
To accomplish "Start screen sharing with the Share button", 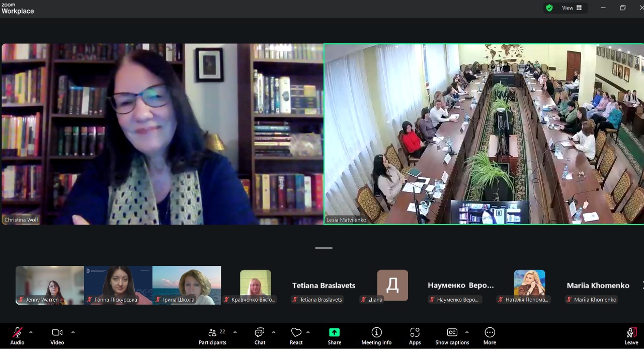I will 334,336.
